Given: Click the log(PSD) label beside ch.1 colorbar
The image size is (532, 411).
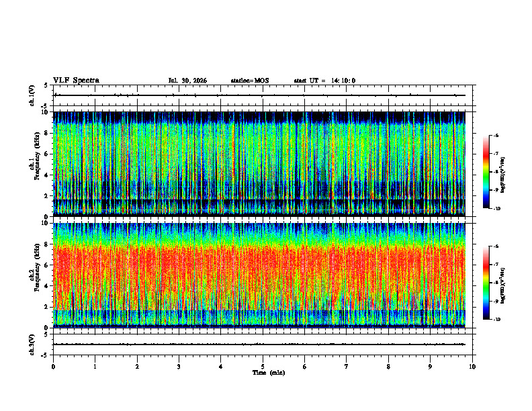Looking at the screenshot, I should (x=502, y=175).
